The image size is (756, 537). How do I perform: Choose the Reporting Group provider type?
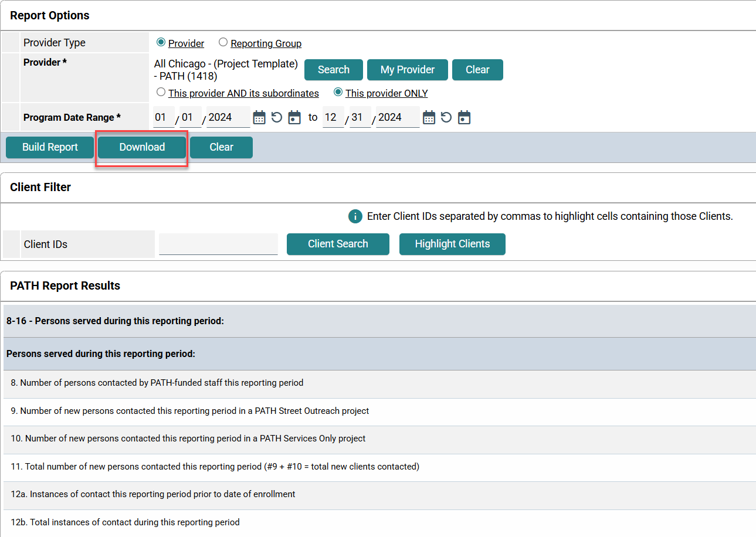[x=223, y=42]
